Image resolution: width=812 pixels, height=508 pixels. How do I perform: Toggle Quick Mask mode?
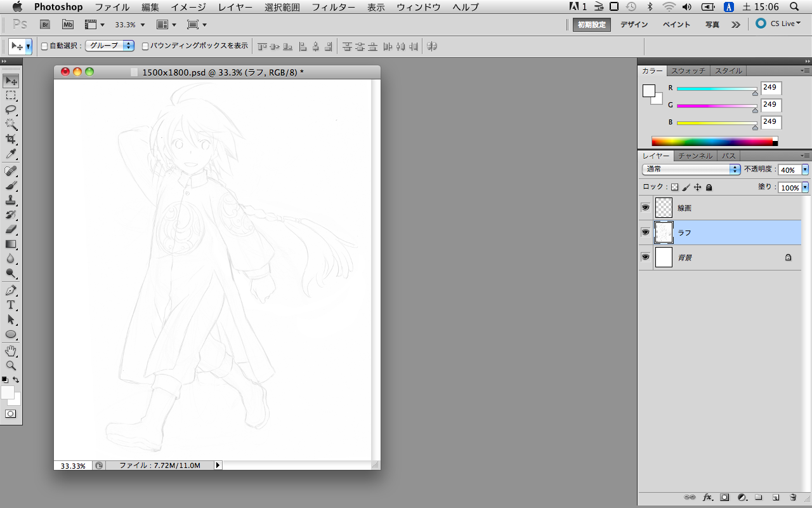coord(11,413)
